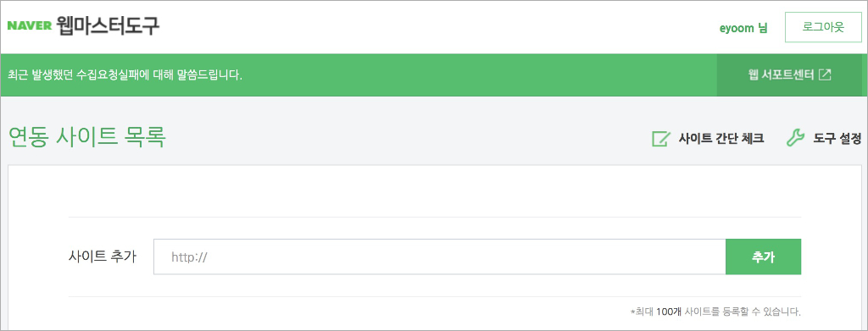Click the wrench icon for 도구 설정
The width and height of the screenshot is (868, 331).
click(795, 139)
